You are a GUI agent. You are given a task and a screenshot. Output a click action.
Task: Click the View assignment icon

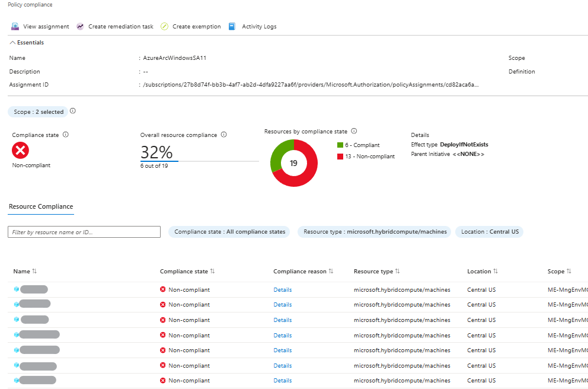(15, 26)
